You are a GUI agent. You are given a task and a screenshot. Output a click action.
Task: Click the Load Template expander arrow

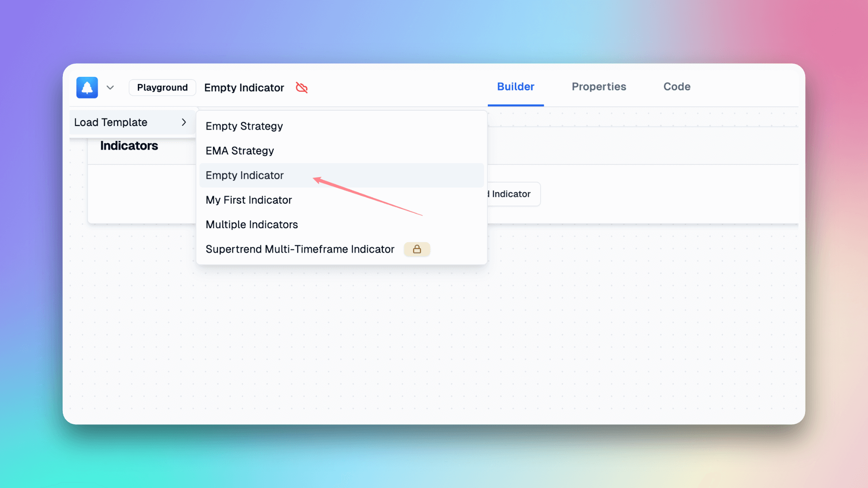coord(184,122)
